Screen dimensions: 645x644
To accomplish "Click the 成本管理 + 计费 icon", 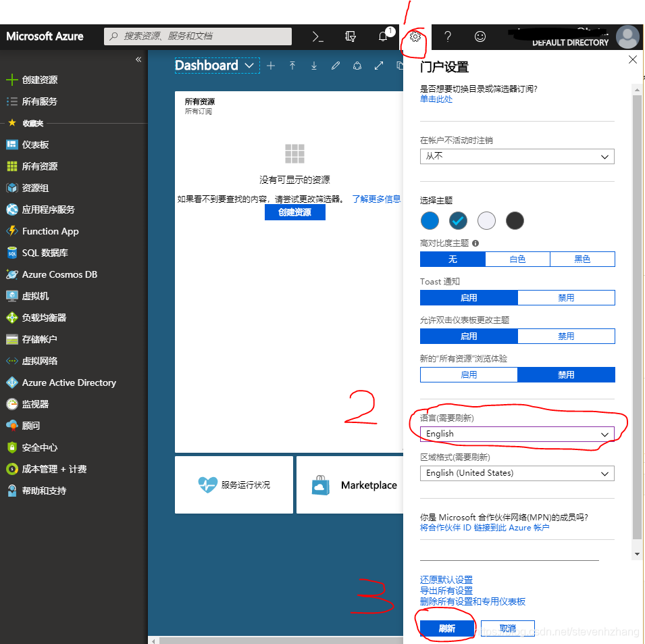I will (x=12, y=469).
